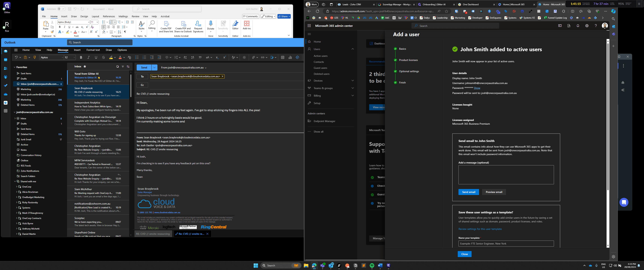Click the attach file paperclip in Outlook

[253, 57]
